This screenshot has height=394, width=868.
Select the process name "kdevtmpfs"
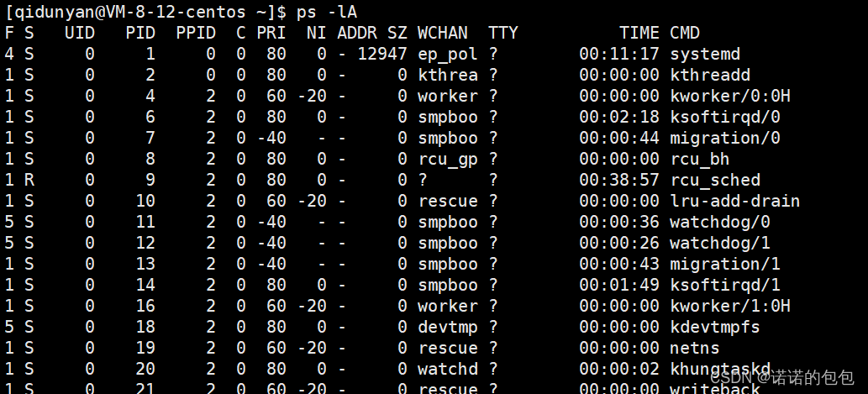click(715, 327)
